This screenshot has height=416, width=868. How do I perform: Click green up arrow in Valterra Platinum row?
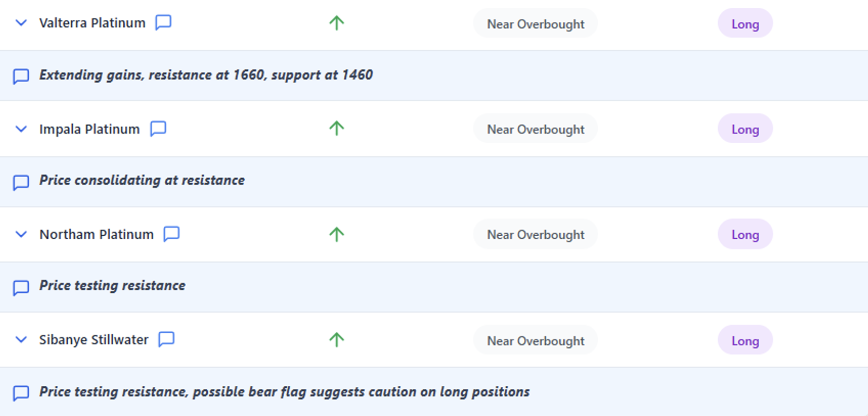click(x=336, y=23)
